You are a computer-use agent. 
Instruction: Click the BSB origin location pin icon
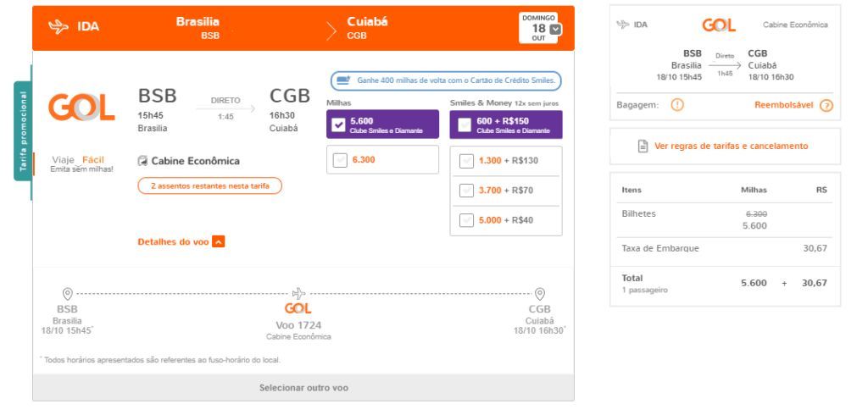(x=68, y=294)
